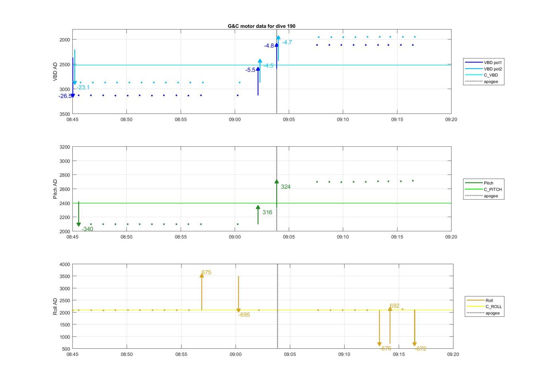The width and height of the screenshot is (557, 392).
Task: Click the 316 pitch annotation
Action: tap(267, 212)
